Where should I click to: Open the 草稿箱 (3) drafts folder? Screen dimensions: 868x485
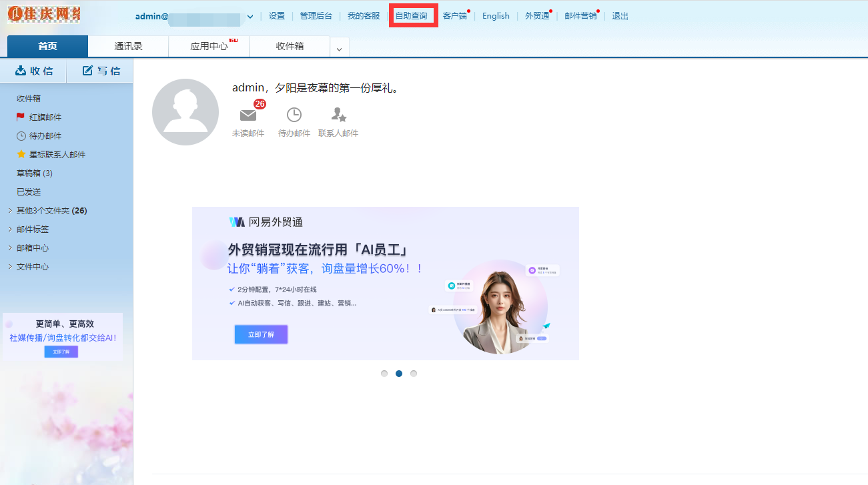(35, 173)
